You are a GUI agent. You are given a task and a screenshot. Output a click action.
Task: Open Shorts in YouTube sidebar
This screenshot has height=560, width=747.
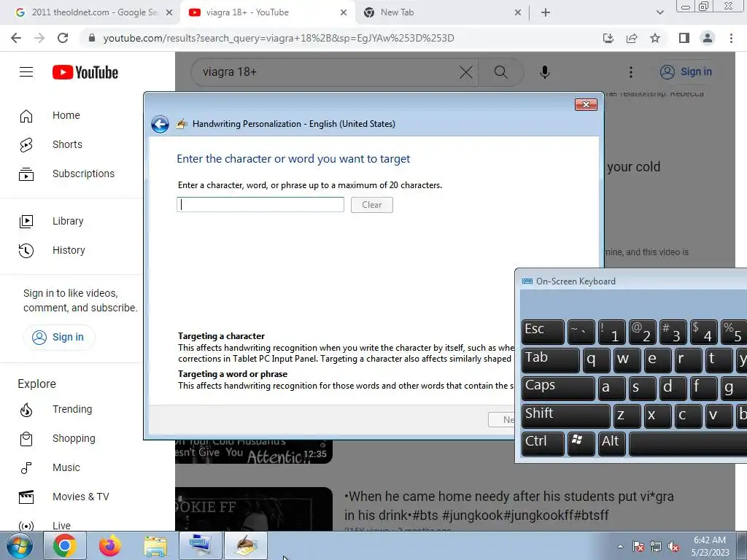click(67, 144)
